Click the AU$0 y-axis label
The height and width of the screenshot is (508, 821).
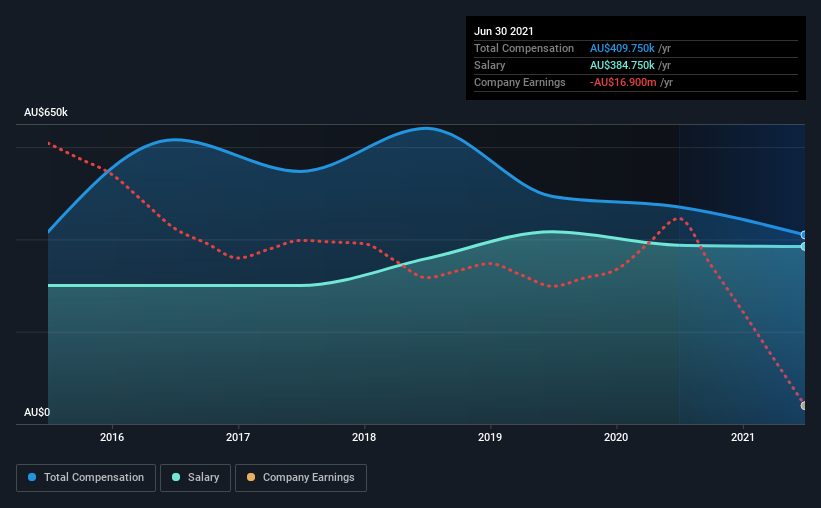click(37, 412)
